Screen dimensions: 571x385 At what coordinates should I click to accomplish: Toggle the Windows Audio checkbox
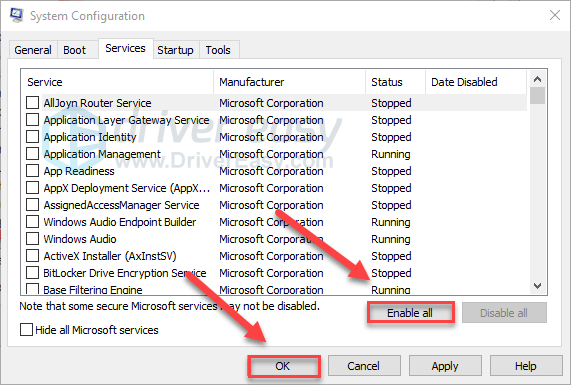tap(32, 239)
